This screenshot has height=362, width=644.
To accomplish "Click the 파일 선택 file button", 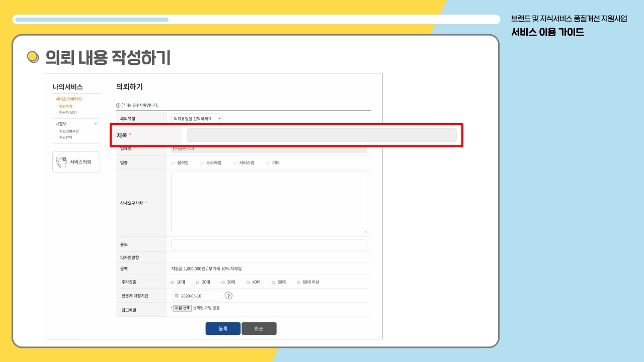I will [182, 308].
